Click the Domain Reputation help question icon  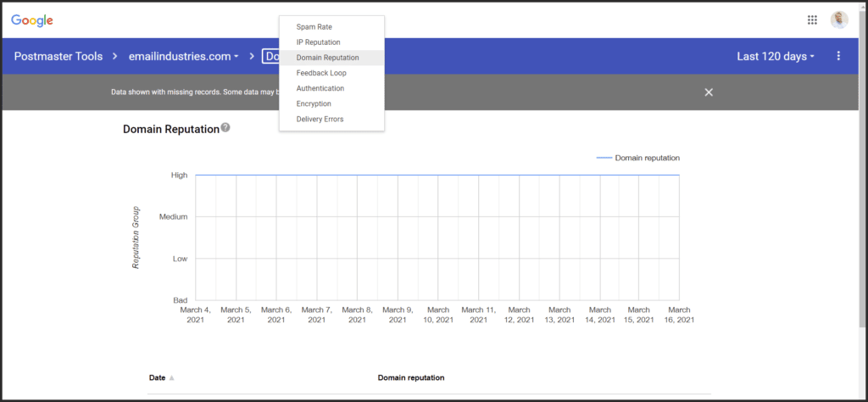click(x=225, y=128)
